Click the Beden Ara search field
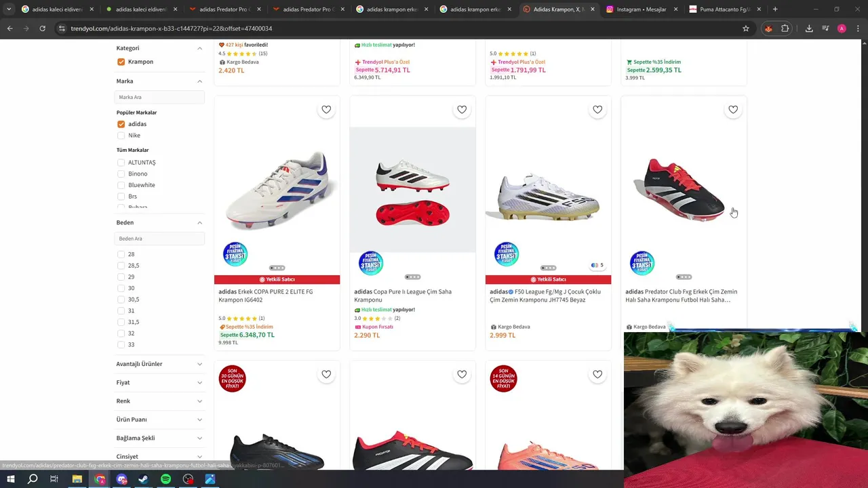This screenshot has width=868, height=488. (x=159, y=239)
